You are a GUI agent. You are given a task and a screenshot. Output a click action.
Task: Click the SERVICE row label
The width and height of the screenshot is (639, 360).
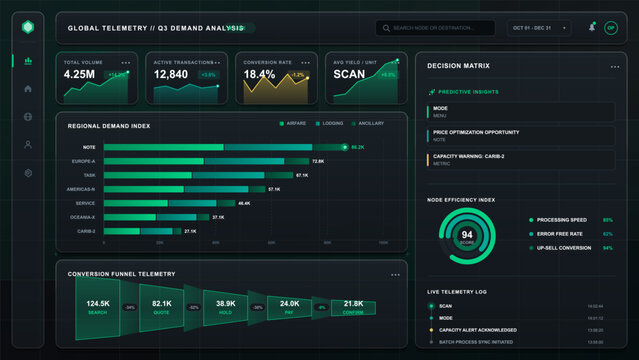click(85, 203)
